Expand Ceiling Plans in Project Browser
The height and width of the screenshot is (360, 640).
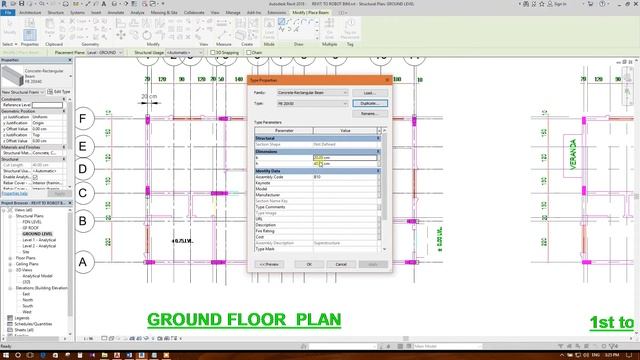10,264
